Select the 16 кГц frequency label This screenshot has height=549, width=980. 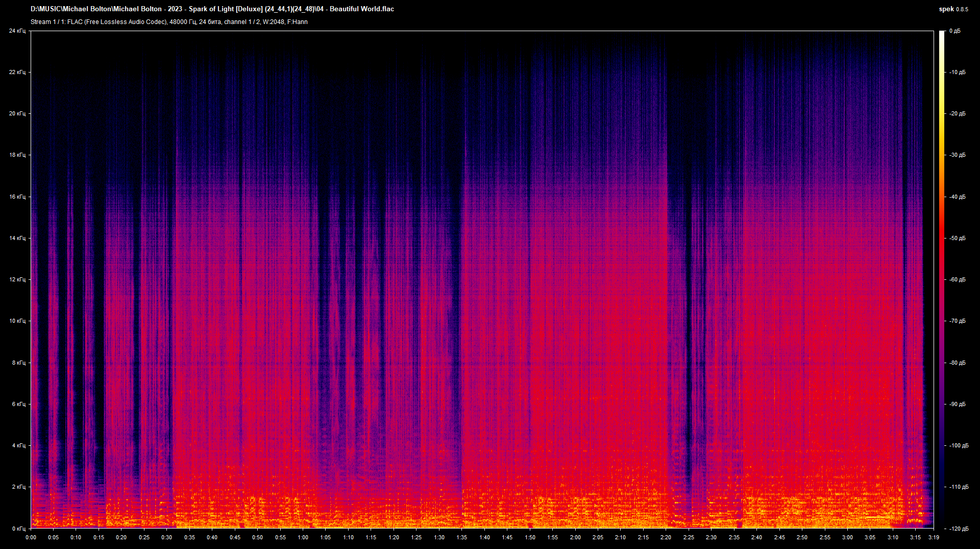(x=17, y=197)
